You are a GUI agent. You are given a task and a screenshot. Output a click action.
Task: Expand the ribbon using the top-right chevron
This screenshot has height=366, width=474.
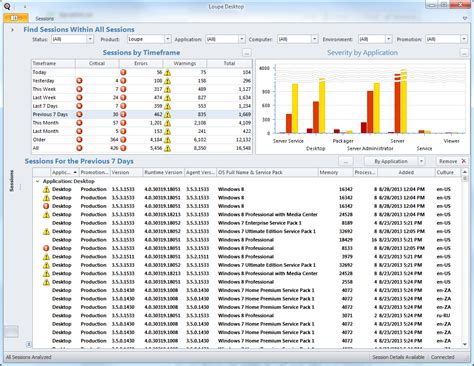click(x=465, y=18)
